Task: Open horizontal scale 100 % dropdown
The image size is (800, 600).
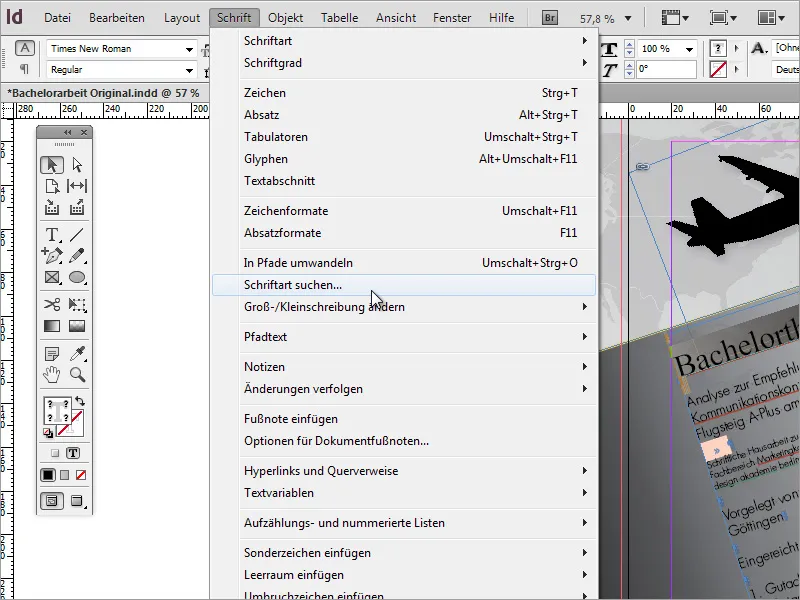Action: (x=689, y=49)
